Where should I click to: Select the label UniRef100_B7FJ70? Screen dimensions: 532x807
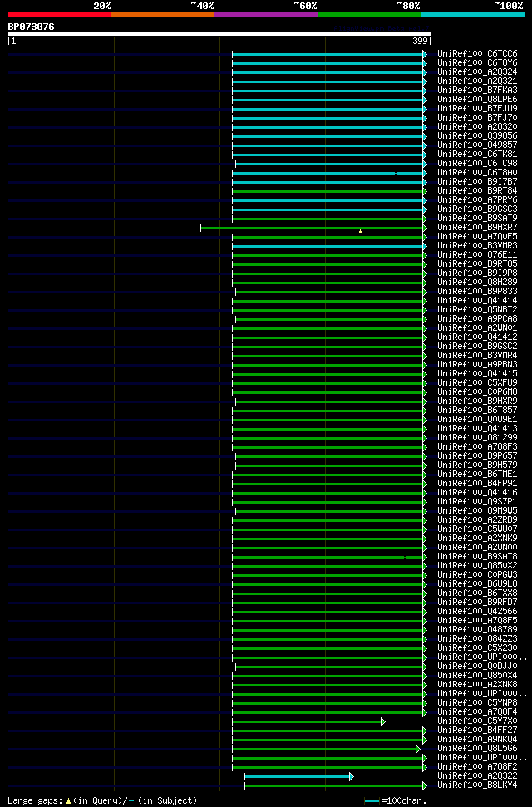pos(477,118)
